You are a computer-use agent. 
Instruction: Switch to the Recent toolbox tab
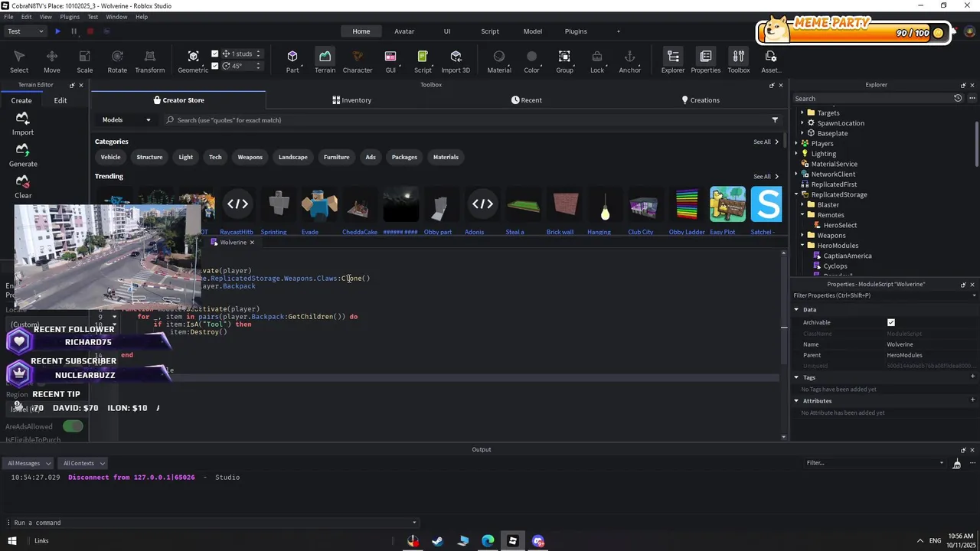527,100
